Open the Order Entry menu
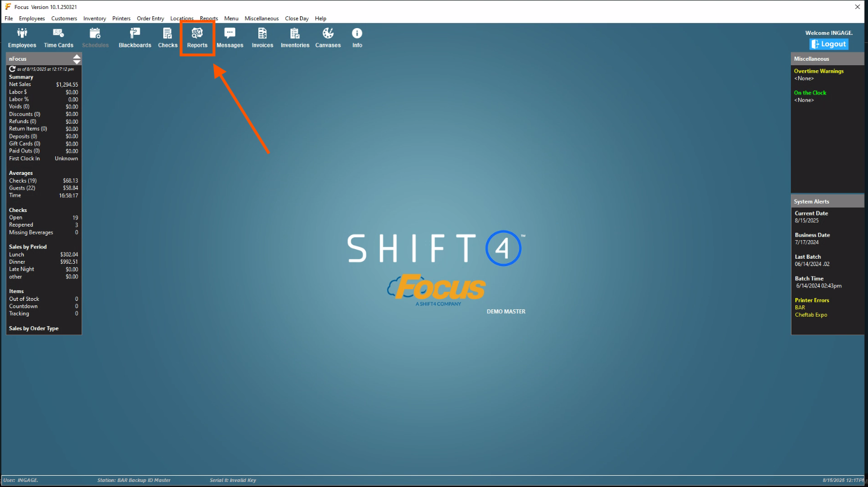This screenshot has width=868, height=487. point(150,19)
